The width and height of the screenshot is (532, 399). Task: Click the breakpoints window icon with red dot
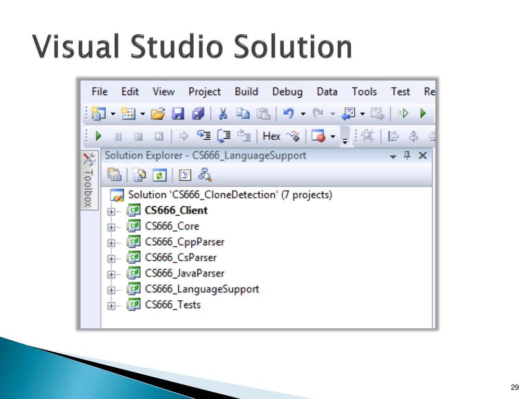(x=318, y=136)
